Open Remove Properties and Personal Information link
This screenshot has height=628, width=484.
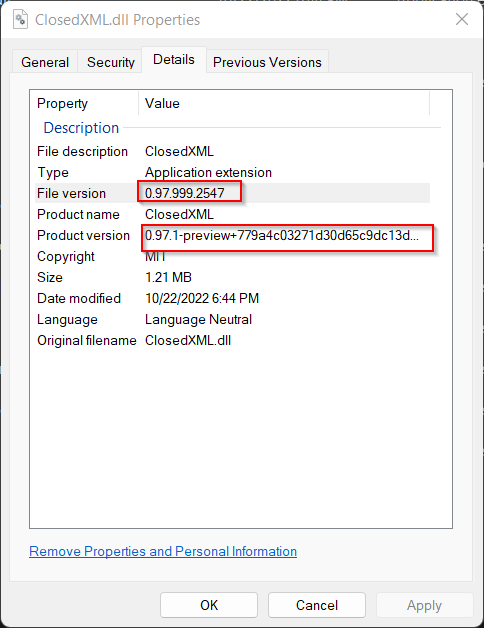pos(163,552)
